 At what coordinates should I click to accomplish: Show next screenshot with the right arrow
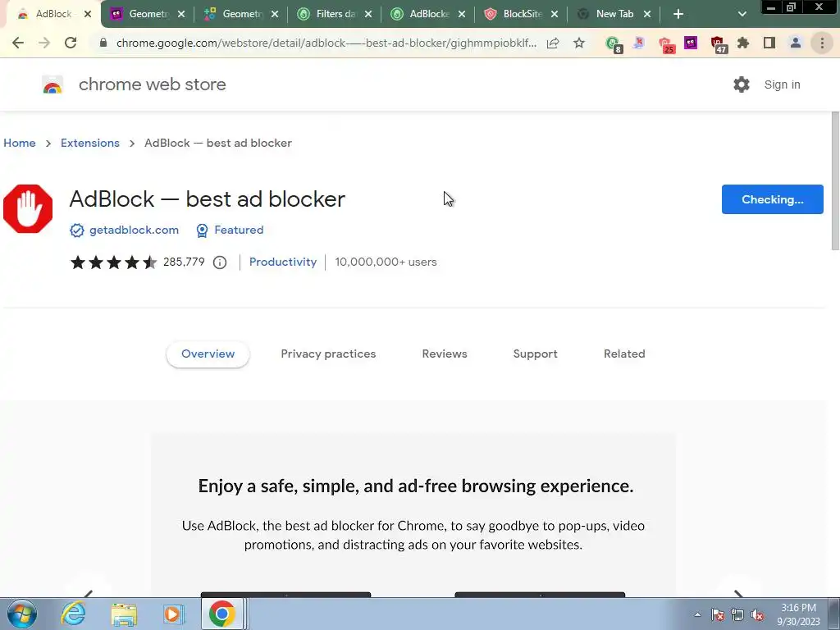tap(738, 593)
